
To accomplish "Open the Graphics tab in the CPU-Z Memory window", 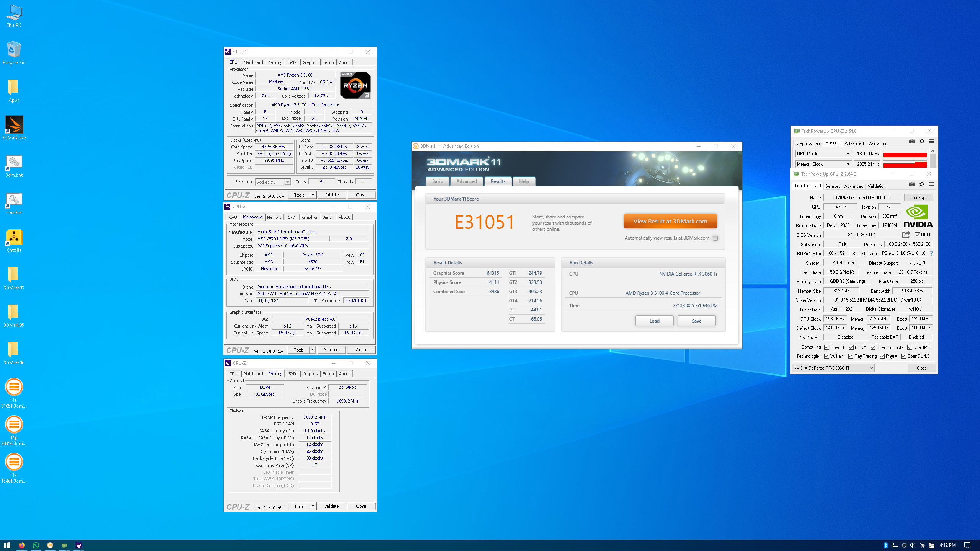I will pos(310,374).
